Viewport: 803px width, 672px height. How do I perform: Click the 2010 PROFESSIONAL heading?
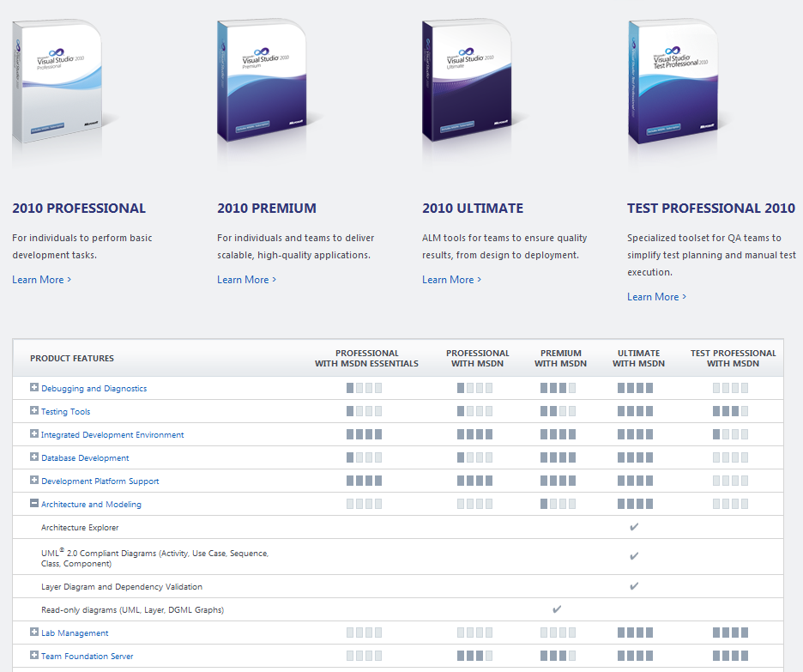79,209
